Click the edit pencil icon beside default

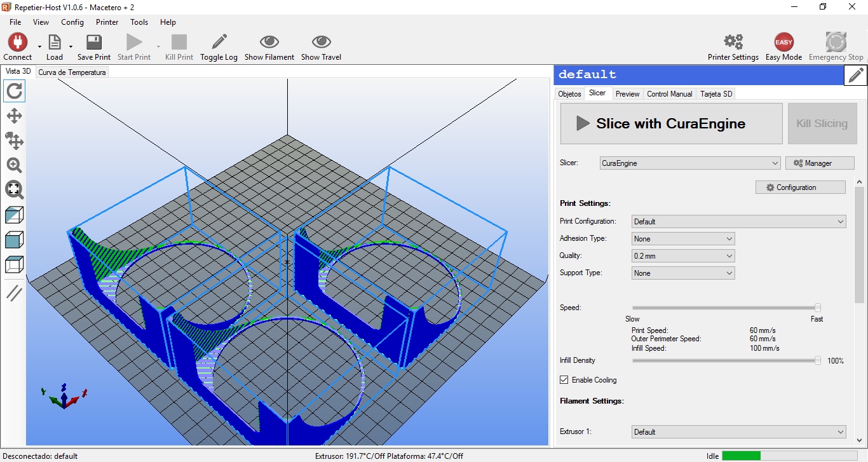point(856,75)
